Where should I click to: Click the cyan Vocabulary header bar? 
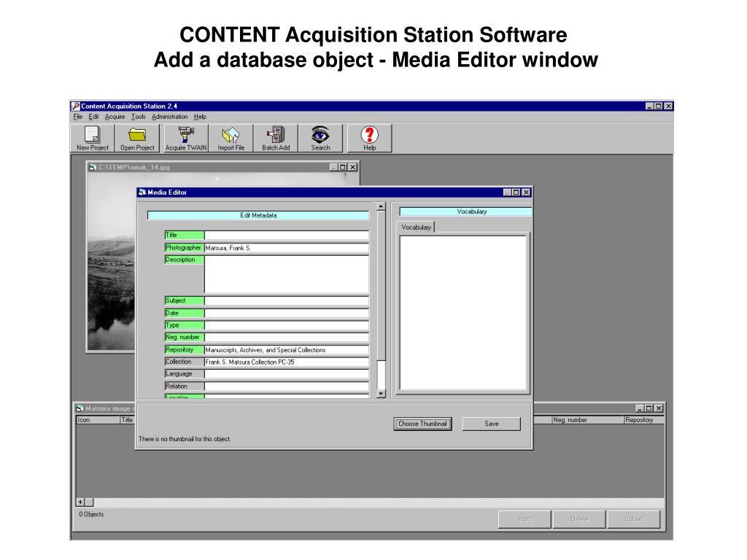tap(465, 211)
